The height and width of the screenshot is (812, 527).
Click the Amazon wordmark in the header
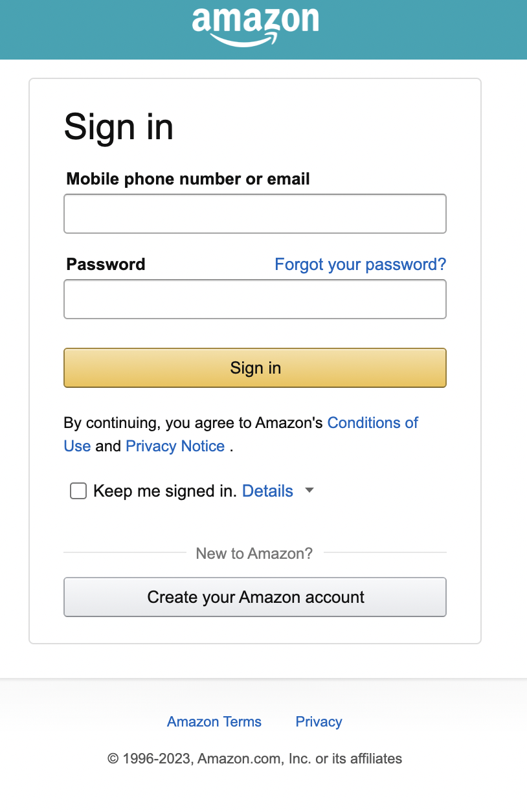tap(255, 21)
